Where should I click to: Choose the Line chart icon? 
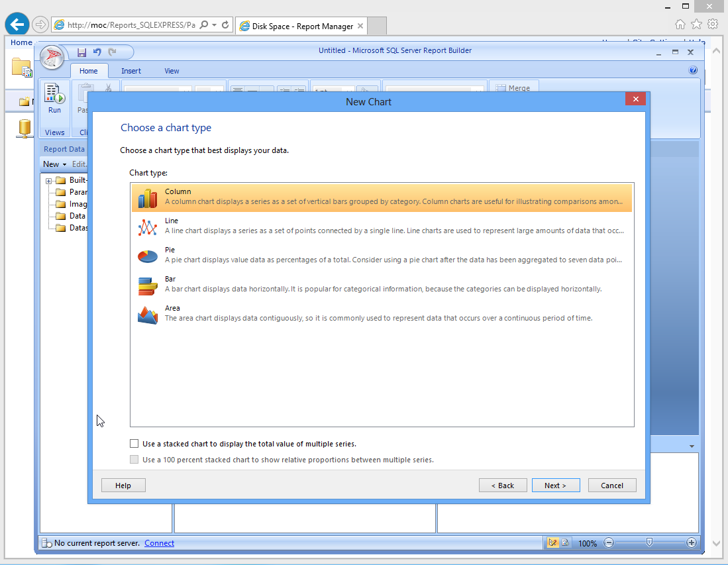(147, 227)
